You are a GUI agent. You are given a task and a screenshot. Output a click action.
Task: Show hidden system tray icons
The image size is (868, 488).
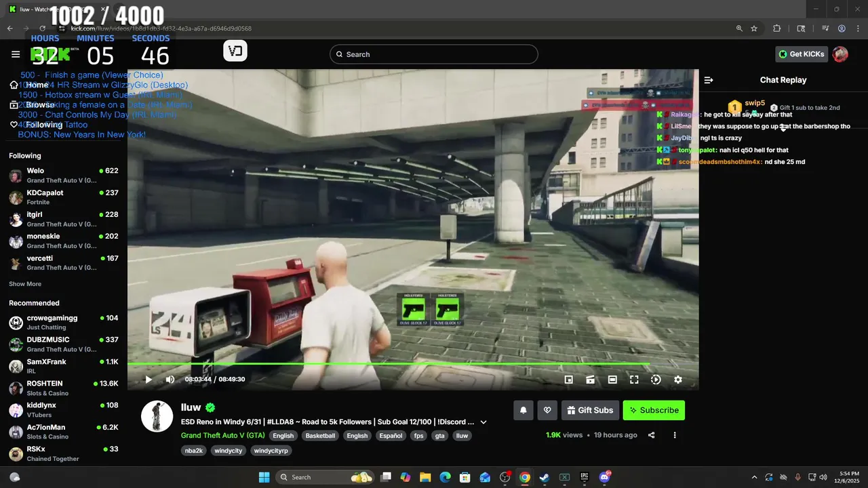click(x=754, y=477)
